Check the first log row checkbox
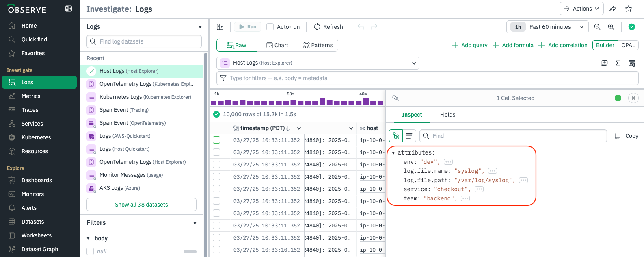The height and width of the screenshot is (257, 644). (216, 140)
